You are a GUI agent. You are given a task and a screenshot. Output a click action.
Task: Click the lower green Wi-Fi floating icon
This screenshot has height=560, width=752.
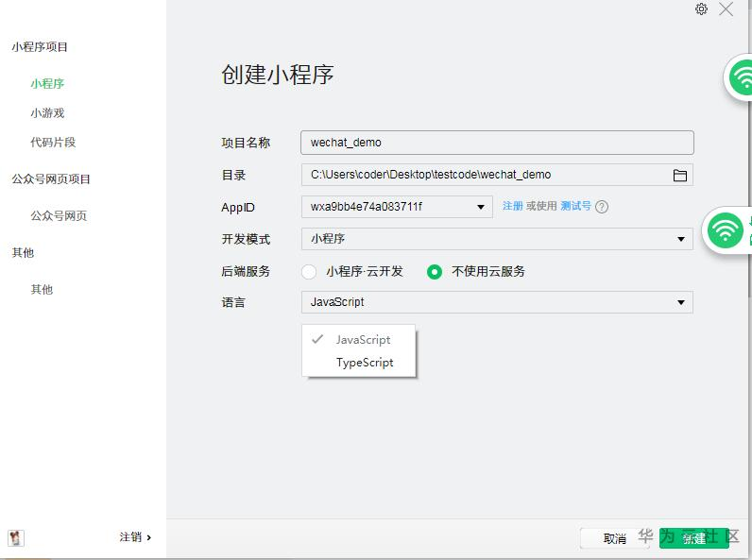726,230
